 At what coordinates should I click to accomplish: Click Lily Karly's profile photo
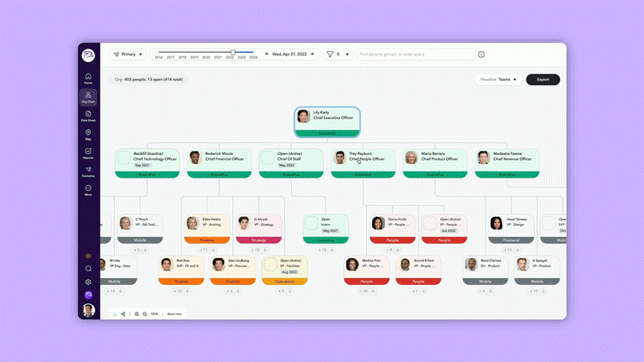[x=304, y=116]
